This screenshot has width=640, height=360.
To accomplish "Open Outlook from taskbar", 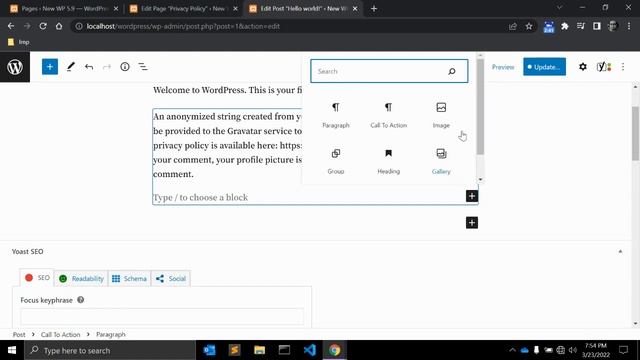I will point(209,350).
